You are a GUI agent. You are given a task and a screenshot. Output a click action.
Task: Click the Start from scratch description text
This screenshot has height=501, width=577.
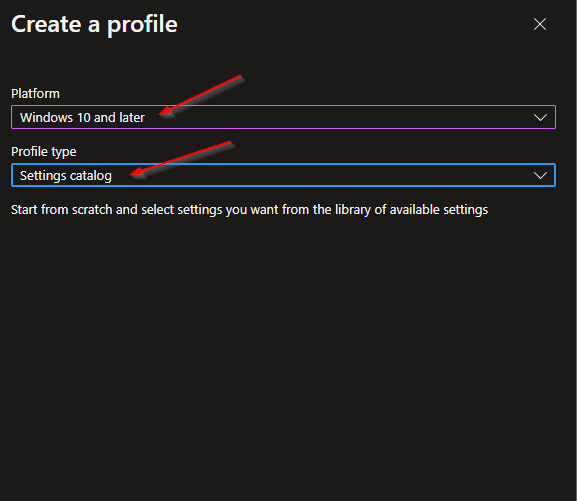pyautogui.click(x=249, y=210)
